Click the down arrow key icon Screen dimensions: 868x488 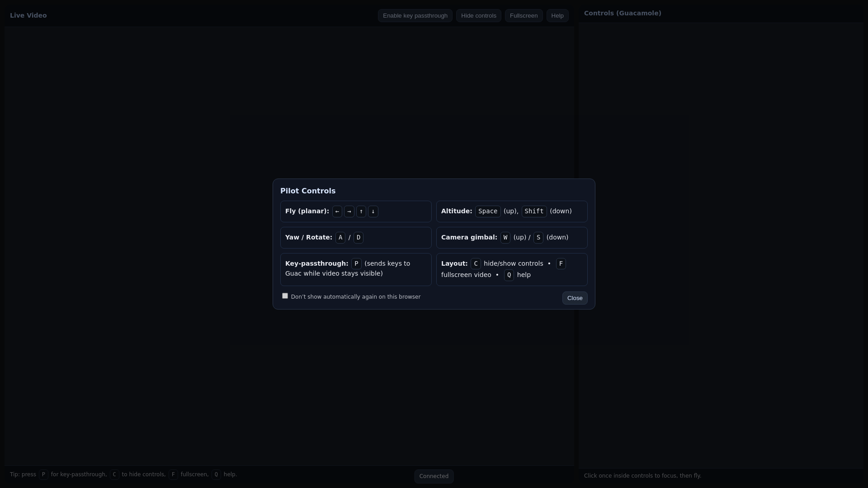pos(373,211)
